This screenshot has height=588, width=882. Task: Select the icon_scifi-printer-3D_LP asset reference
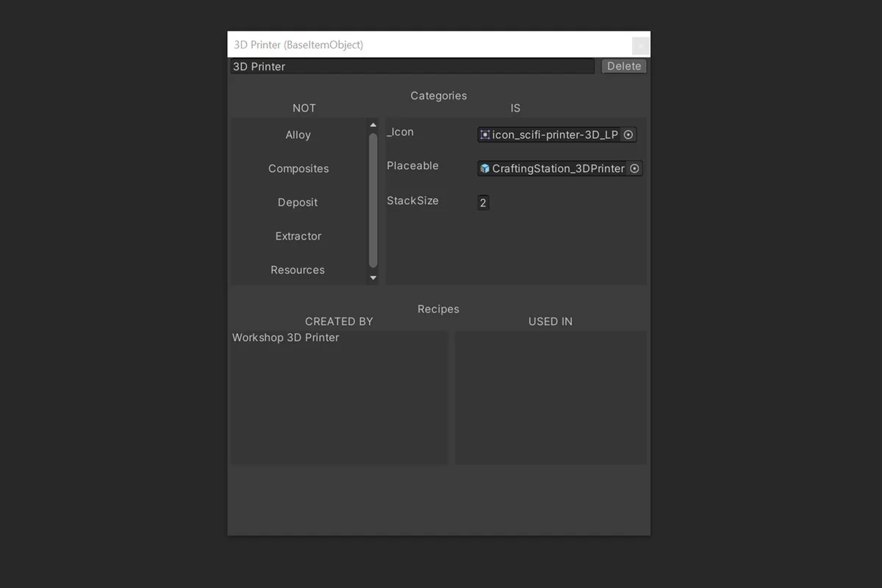coord(551,135)
